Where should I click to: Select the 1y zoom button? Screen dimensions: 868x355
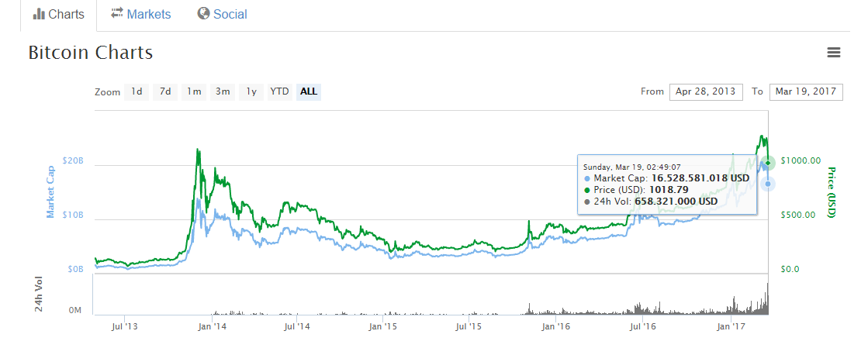(251, 91)
